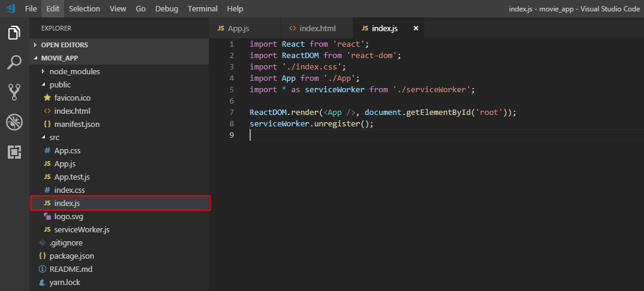Open the Search view in activity bar
Image resolution: width=644 pixels, height=291 pixels.
14,62
